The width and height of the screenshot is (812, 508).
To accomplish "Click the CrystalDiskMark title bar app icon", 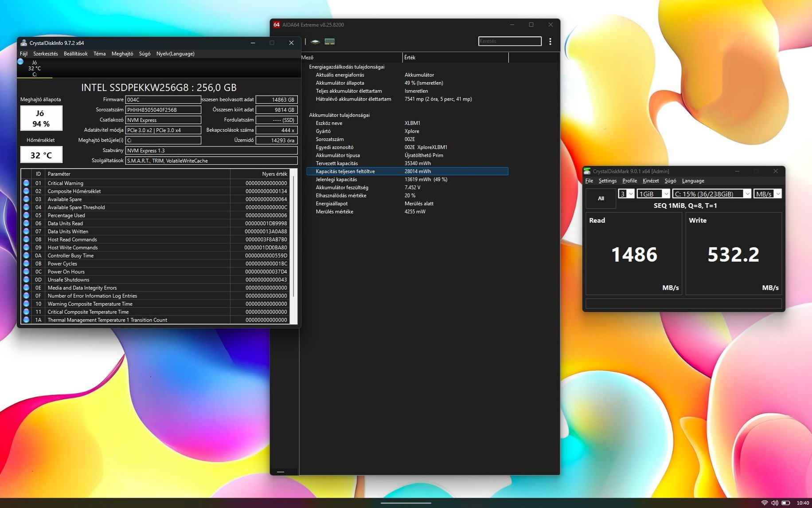I will coord(587,171).
